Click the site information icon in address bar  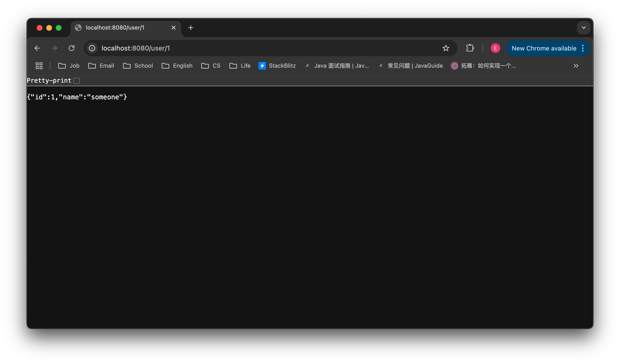tap(92, 48)
